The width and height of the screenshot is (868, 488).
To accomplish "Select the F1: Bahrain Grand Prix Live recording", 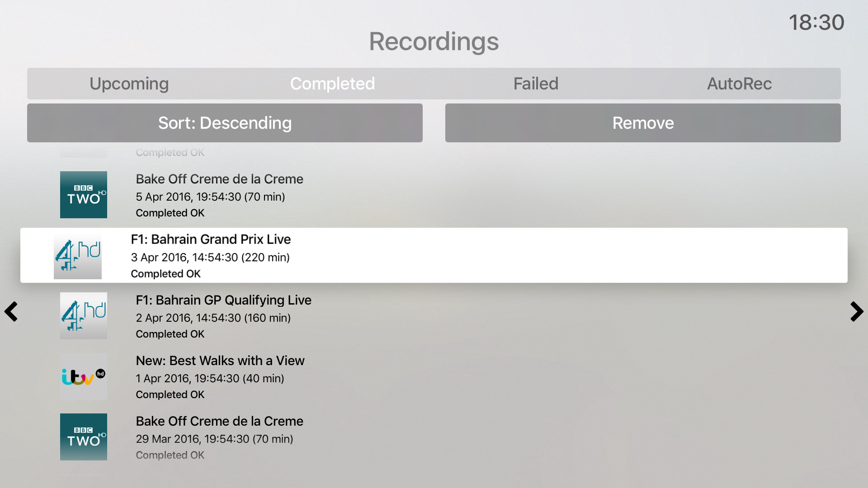I will [434, 255].
